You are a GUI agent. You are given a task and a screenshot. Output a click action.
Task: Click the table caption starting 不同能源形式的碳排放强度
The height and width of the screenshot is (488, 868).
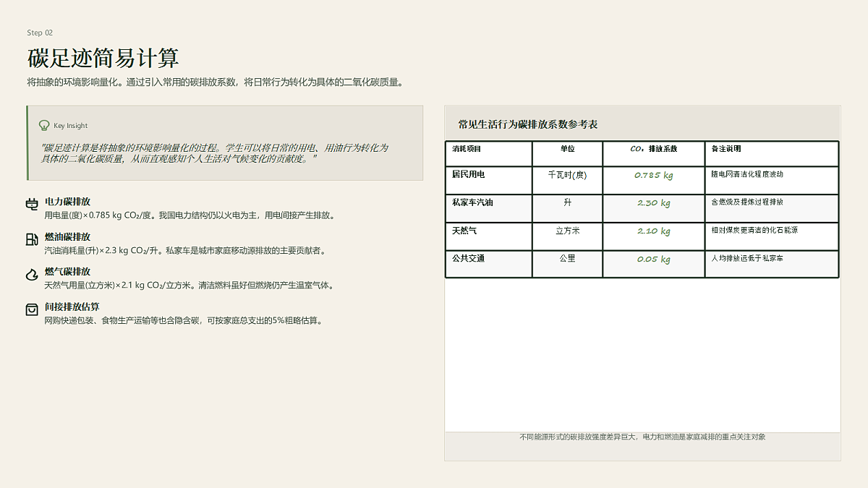point(642,437)
